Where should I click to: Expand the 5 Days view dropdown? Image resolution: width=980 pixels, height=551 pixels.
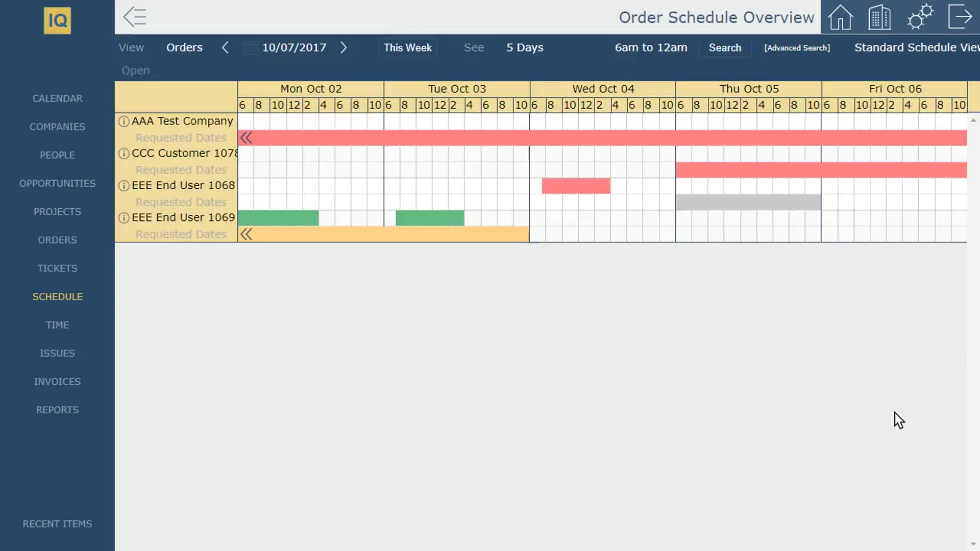coord(525,47)
